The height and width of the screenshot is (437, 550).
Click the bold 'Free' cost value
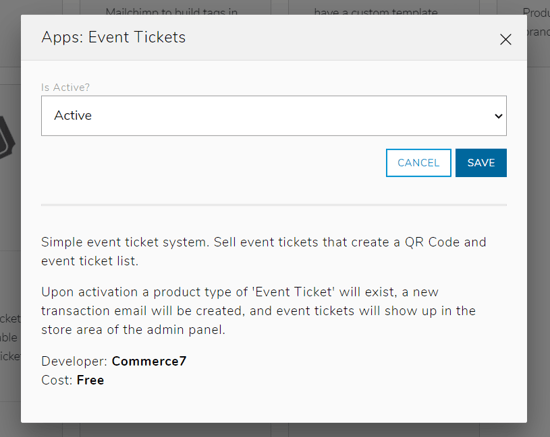pos(90,380)
